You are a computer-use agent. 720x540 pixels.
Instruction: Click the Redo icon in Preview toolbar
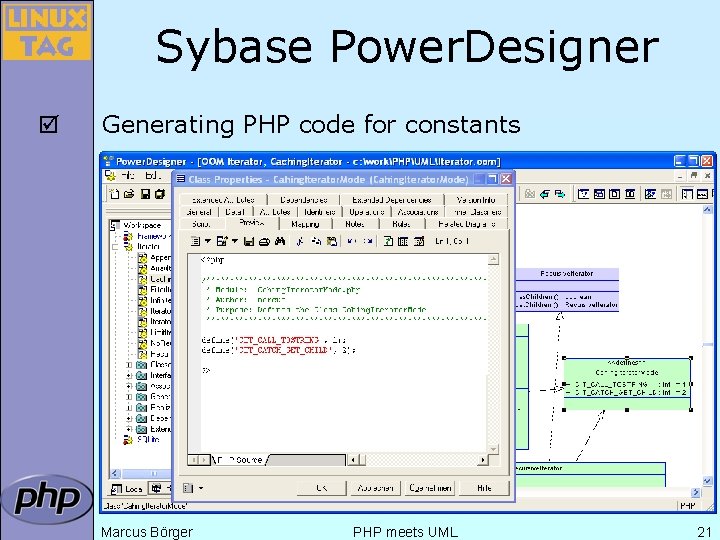368,242
